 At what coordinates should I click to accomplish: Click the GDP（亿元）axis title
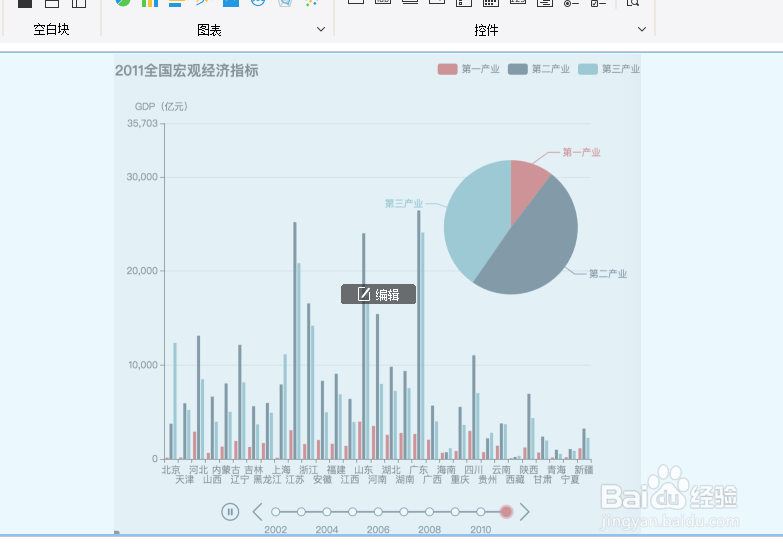[x=161, y=106]
